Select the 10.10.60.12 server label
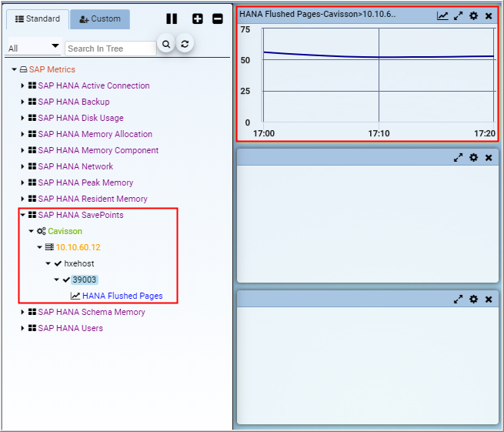This screenshot has height=432, width=504. [x=78, y=247]
